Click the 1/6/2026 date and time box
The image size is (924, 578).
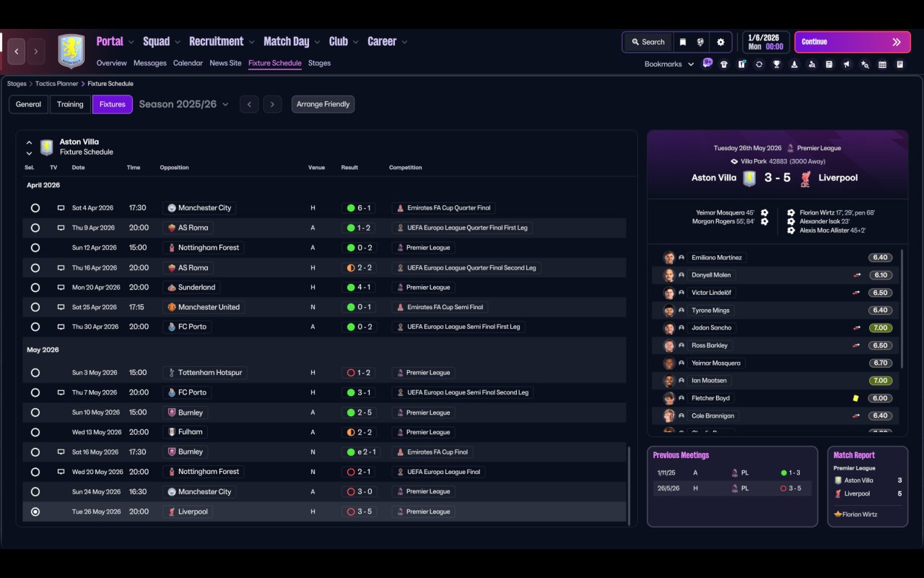(x=766, y=42)
